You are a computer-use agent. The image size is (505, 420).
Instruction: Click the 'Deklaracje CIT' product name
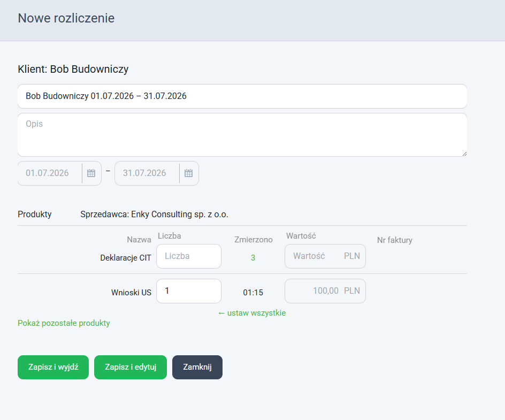pyautogui.click(x=126, y=258)
